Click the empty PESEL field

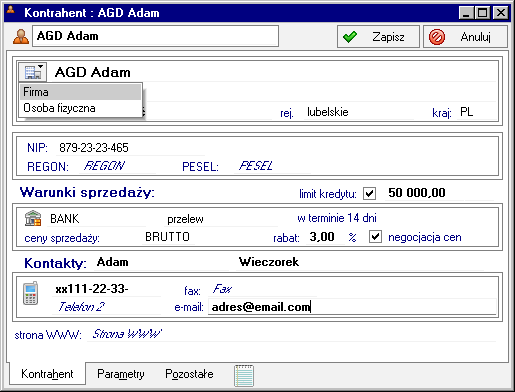tap(273, 166)
